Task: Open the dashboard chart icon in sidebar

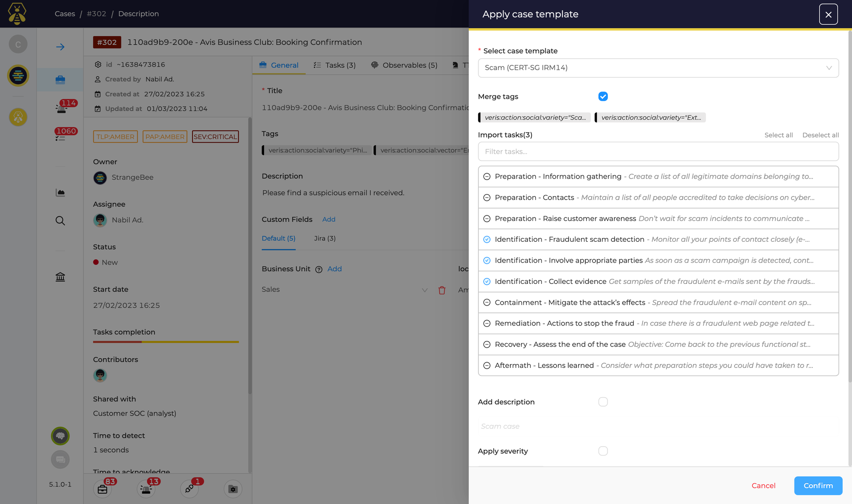Action: pyautogui.click(x=60, y=193)
